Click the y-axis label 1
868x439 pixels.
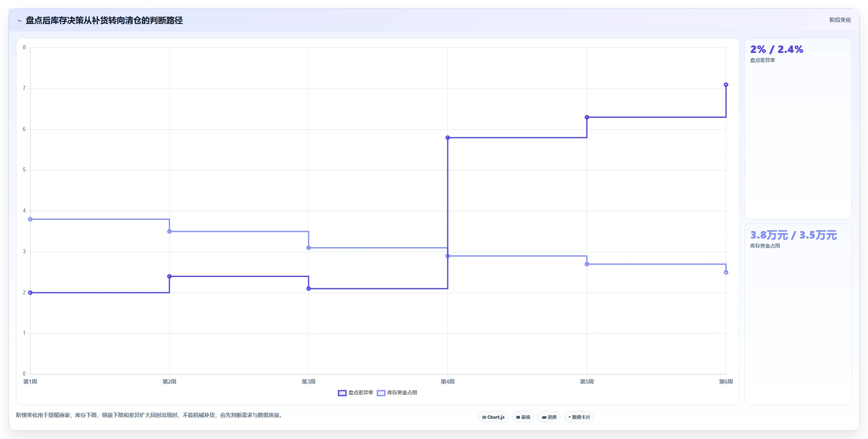pyautogui.click(x=24, y=333)
